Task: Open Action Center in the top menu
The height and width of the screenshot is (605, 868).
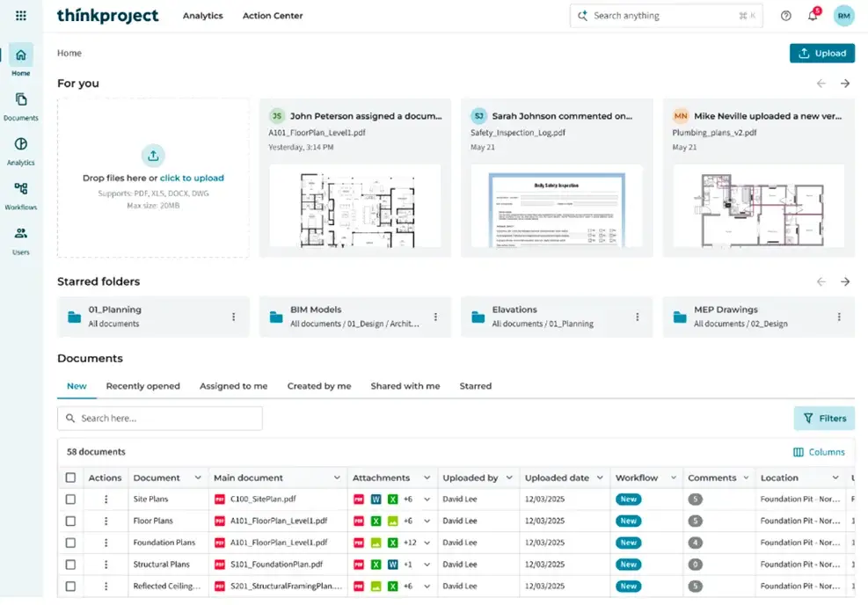Action: pos(273,16)
